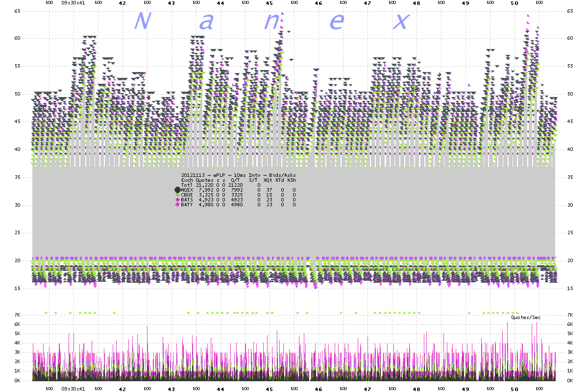
Task: Select the 15 price label on right axis
Action: pyautogui.click(x=570, y=289)
